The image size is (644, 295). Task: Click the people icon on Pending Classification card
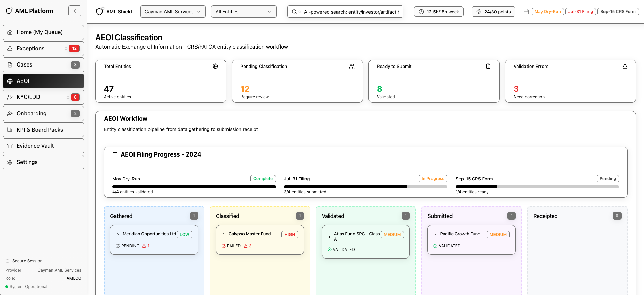tap(351, 66)
